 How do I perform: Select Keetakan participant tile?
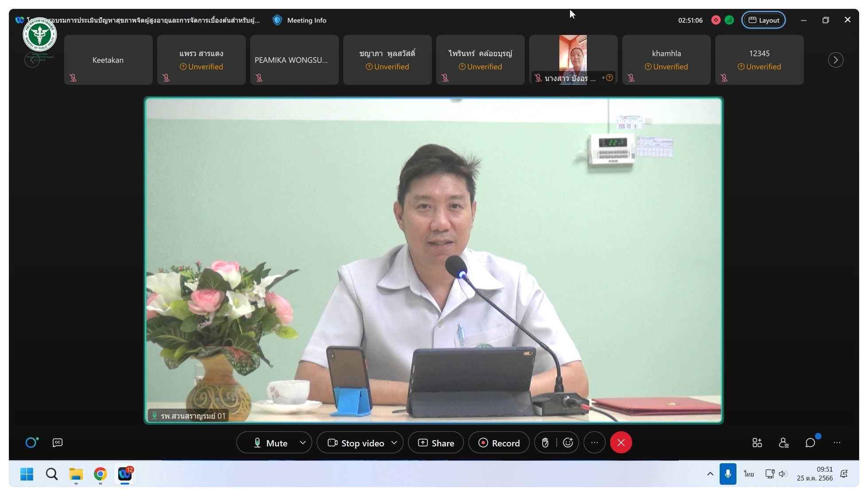coord(108,60)
